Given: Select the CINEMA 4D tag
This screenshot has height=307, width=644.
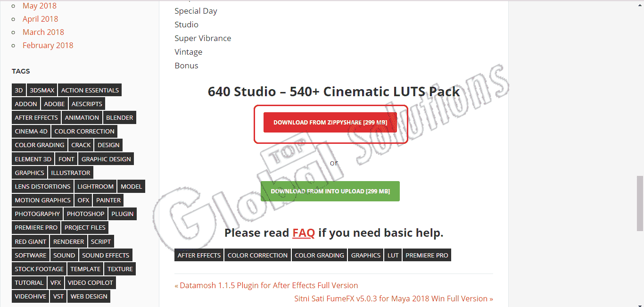Looking at the screenshot, I should [31, 131].
